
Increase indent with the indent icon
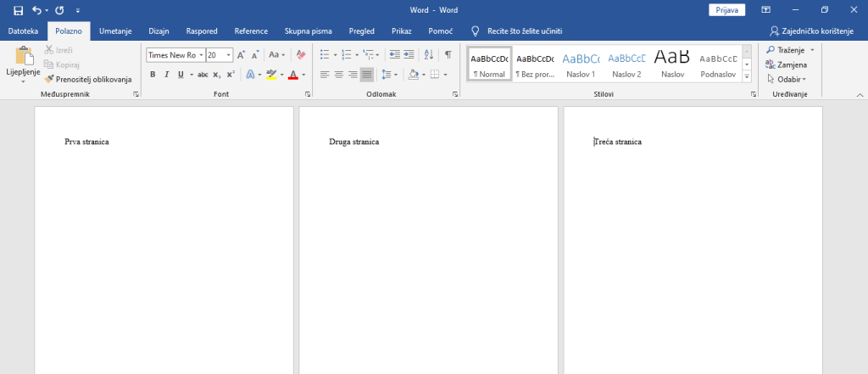pos(409,54)
